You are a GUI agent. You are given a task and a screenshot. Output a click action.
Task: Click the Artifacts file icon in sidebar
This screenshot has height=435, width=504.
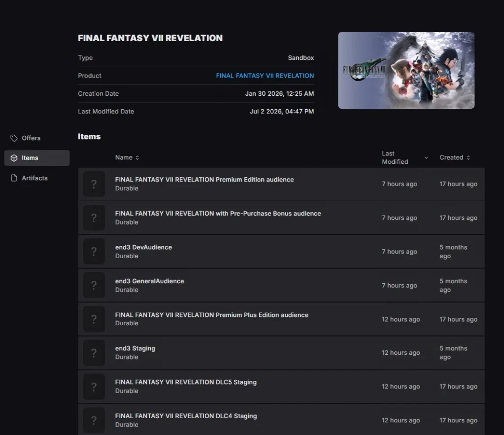click(14, 178)
